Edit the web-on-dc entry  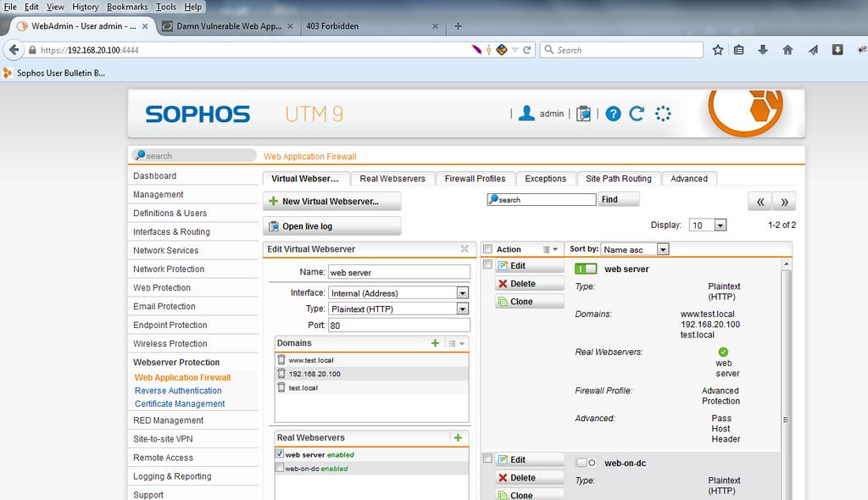coord(529,459)
